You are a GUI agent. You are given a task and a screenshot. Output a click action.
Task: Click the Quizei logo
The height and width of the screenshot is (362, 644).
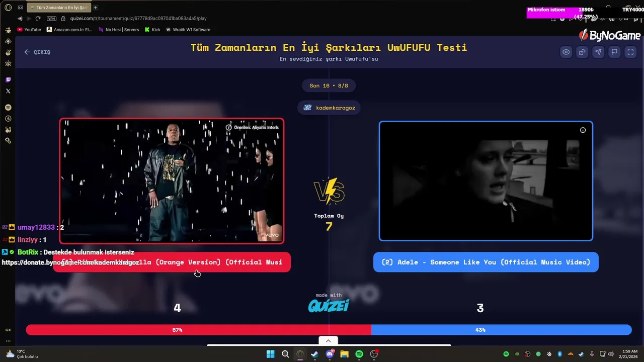point(329,305)
